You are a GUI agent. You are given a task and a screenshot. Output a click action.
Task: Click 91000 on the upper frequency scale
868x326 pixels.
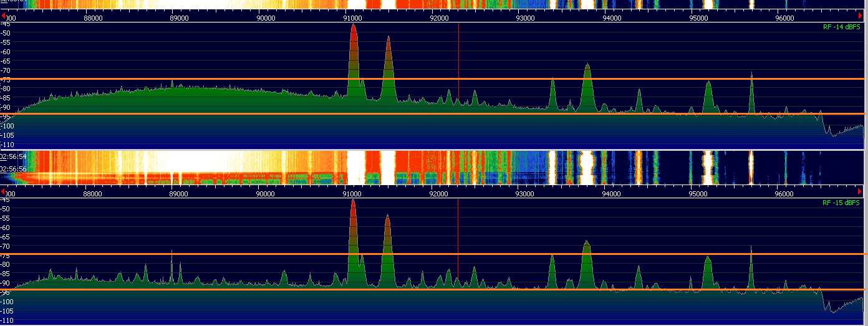coord(352,18)
